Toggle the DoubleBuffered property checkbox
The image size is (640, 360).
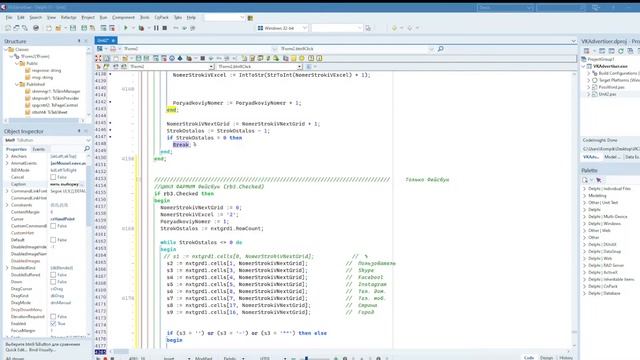(x=53, y=275)
